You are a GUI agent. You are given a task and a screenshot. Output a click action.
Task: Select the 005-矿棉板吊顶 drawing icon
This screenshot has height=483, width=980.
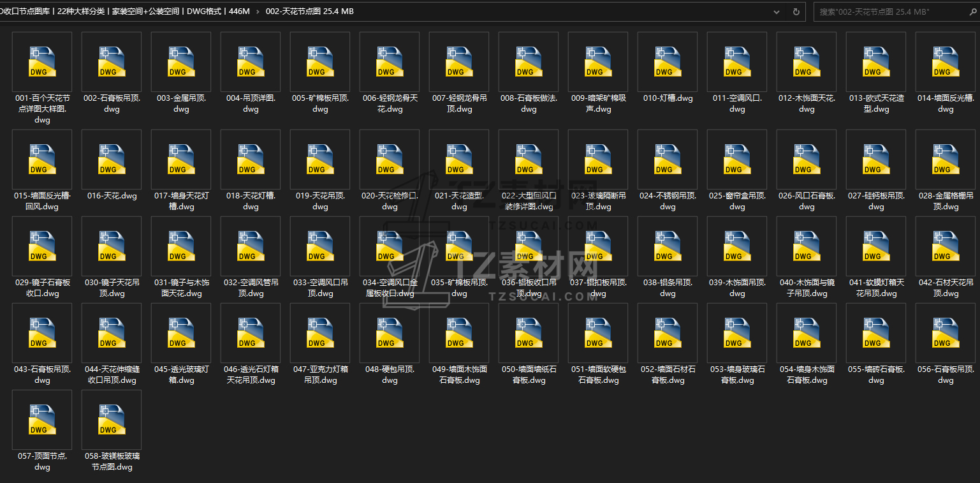pyautogui.click(x=320, y=62)
